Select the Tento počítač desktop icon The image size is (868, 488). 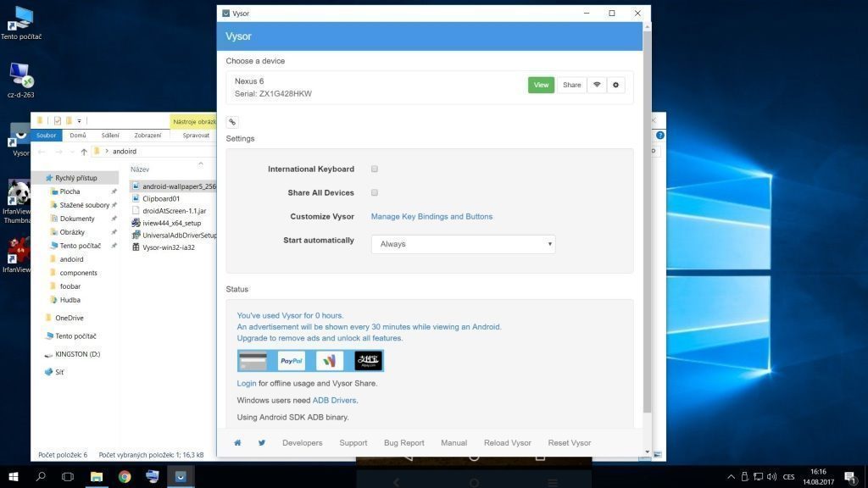point(21,24)
